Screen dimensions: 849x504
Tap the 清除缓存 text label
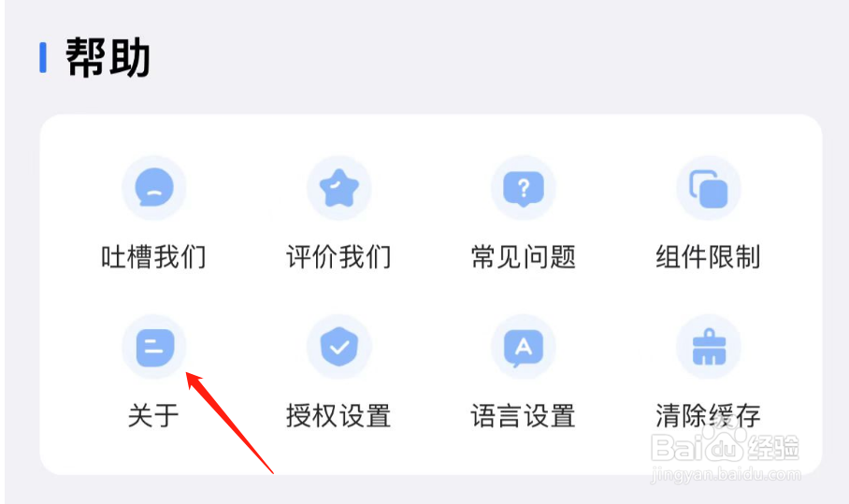[x=708, y=416]
